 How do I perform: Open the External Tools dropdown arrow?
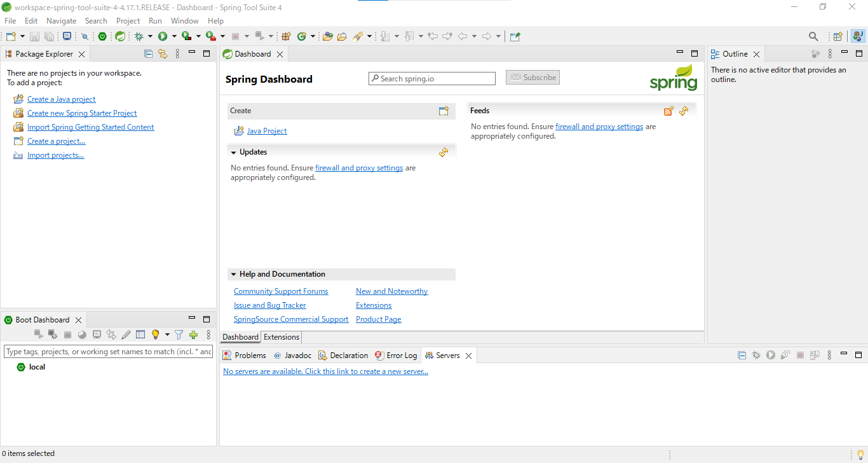pyautogui.click(x=222, y=37)
